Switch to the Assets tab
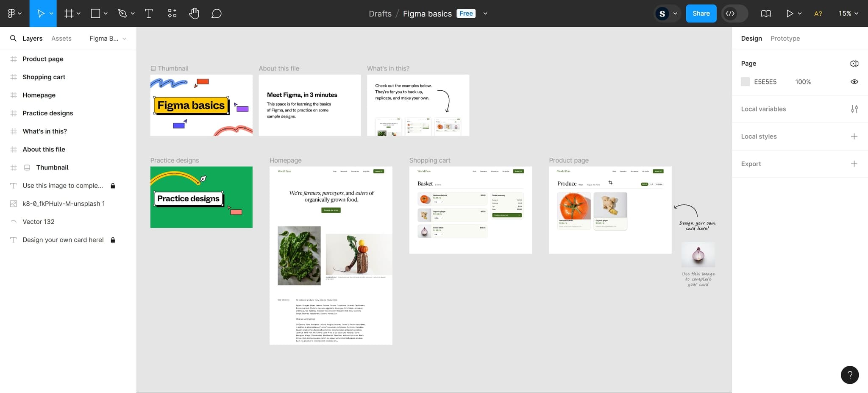 (61, 39)
